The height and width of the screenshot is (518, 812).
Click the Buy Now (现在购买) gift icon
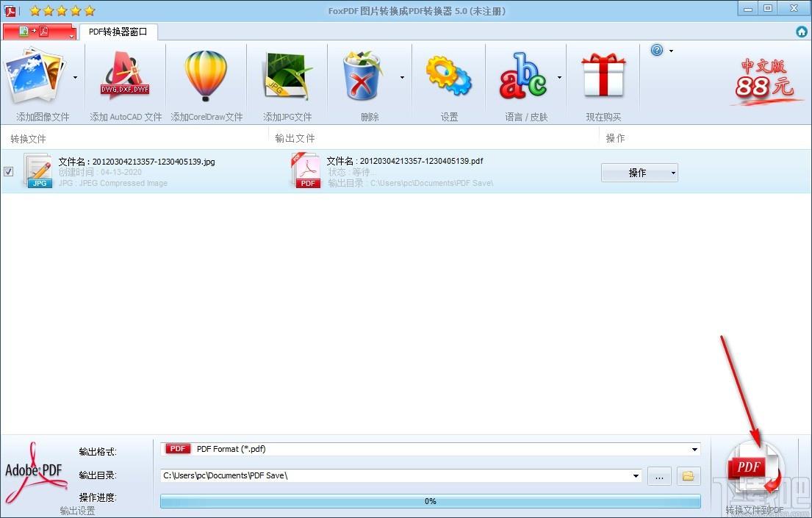(x=603, y=75)
